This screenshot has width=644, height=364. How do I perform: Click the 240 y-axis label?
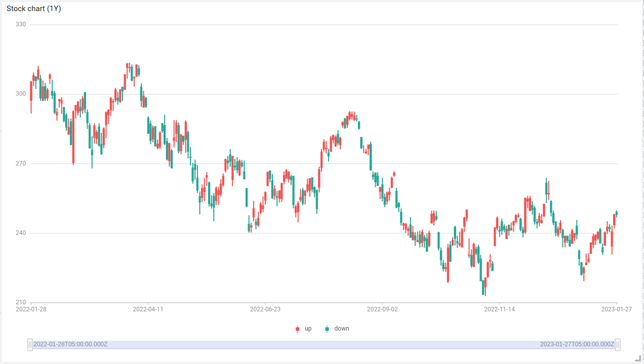click(x=21, y=233)
